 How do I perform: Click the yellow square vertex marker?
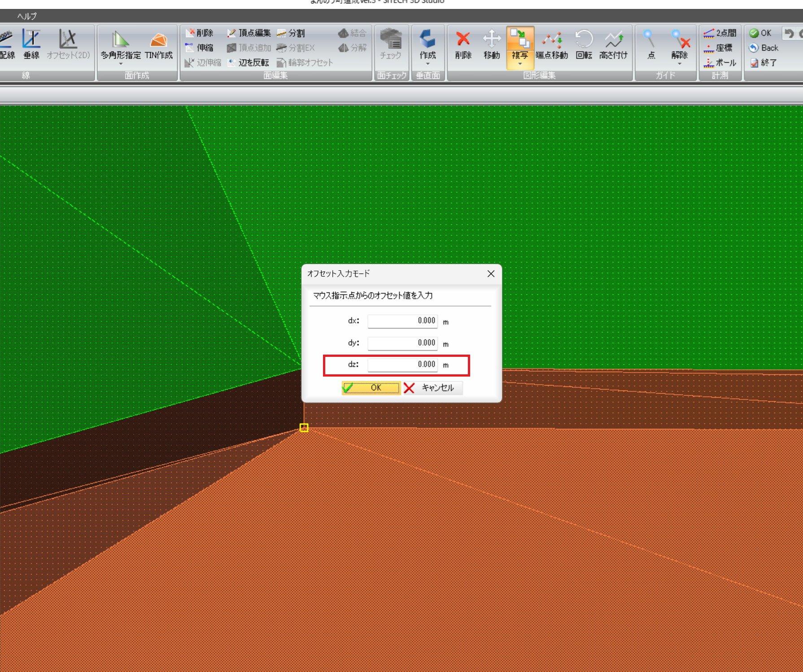coord(304,428)
